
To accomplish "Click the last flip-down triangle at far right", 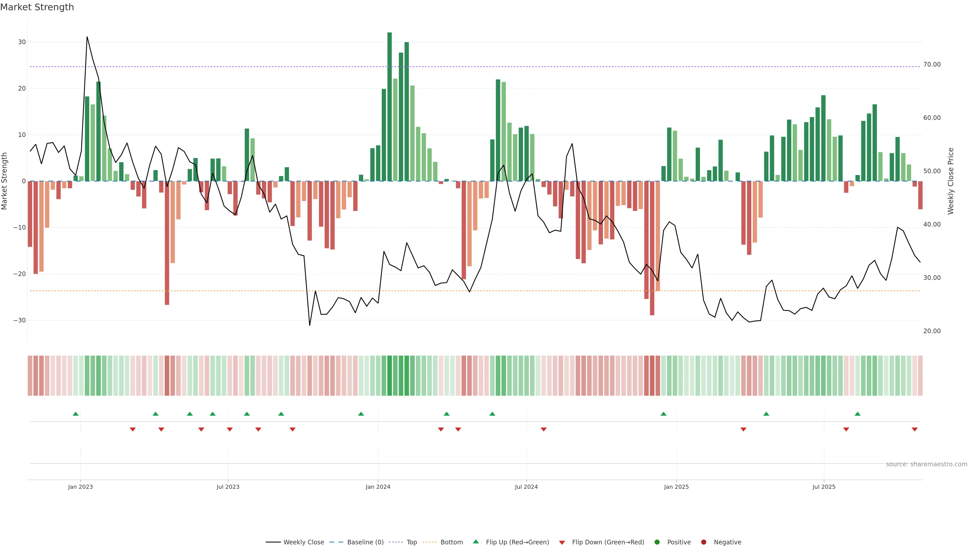I will (x=915, y=429).
